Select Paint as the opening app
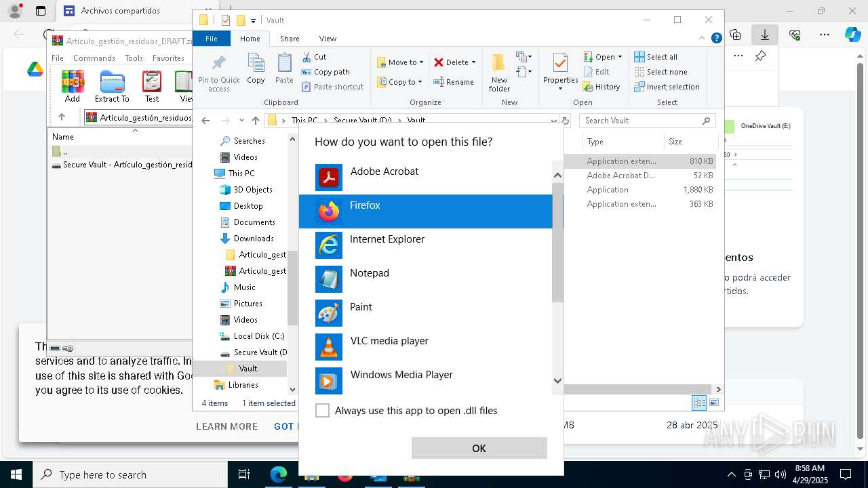Image resolution: width=868 pixels, height=488 pixels. click(425, 313)
